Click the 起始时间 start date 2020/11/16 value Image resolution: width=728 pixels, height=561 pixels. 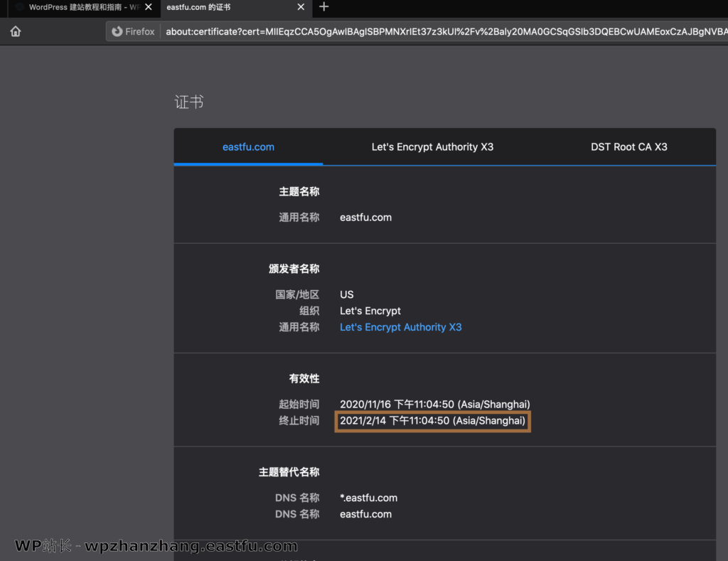434,405
